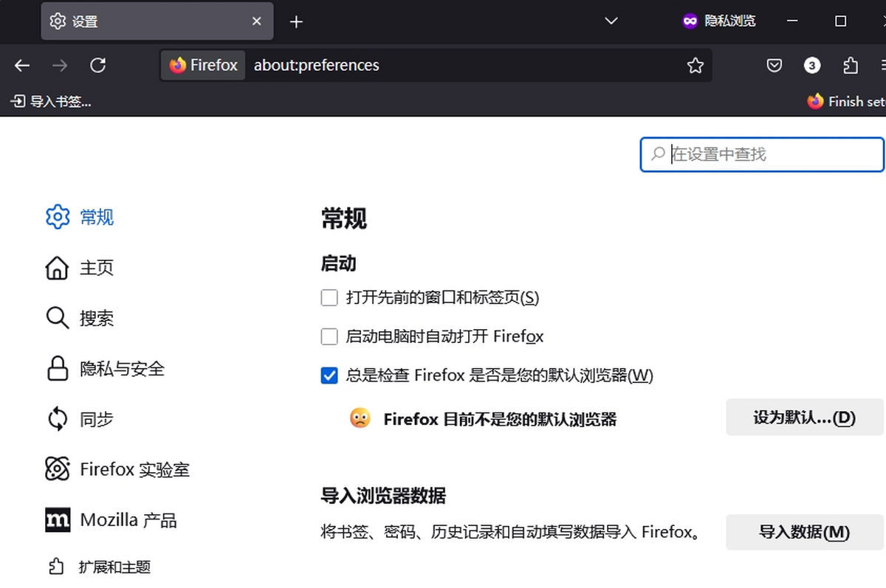Open Firefox 实验室 category
The height and width of the screenshot is (588, 886).
tap(118, 469)
